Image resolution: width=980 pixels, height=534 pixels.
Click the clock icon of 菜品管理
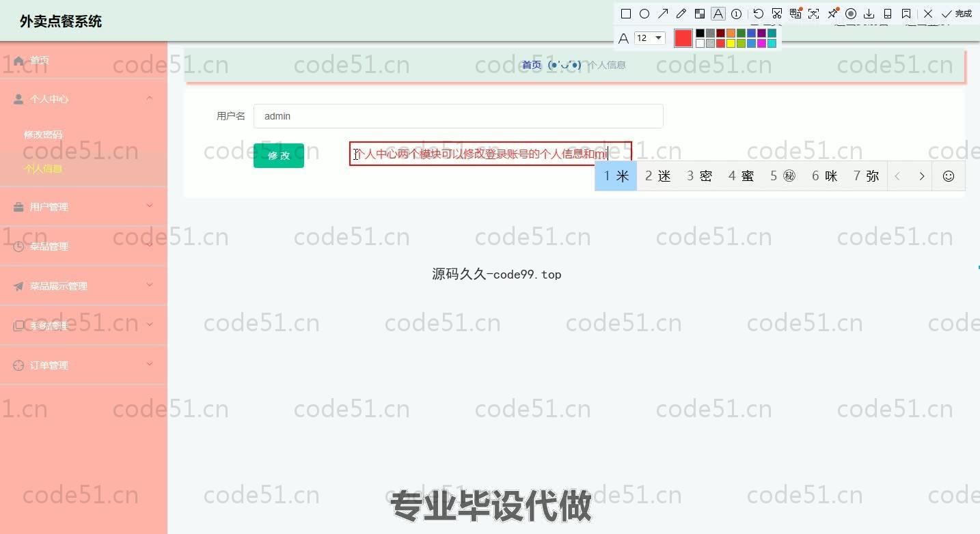(18, 247)
